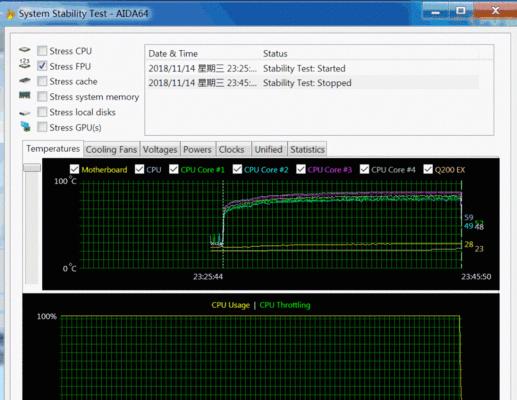Uncheck the Stress FPU checkbox
The image size is (517, 400).
point(42,66)
